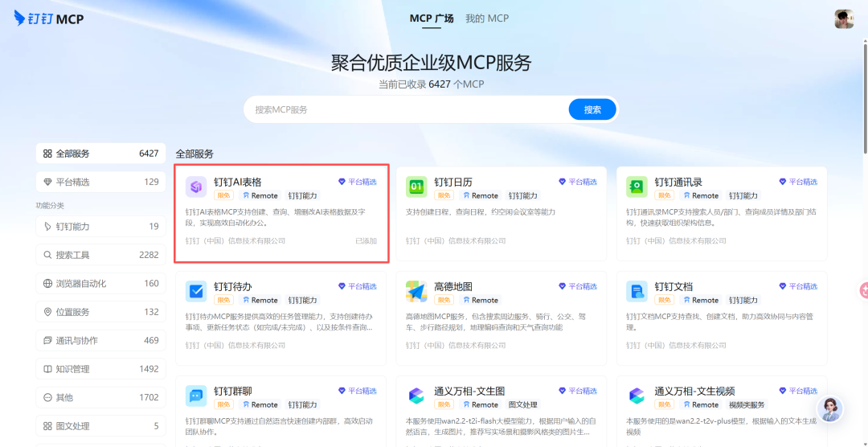Click 限免 tag on 钉钉待办 card
868x447 pixels.
(223, 300)
